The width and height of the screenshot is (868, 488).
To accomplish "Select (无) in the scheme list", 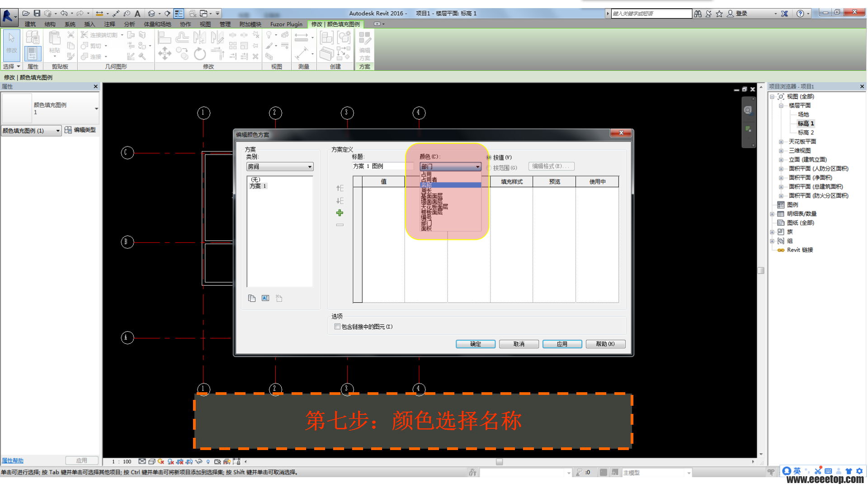I will coord(256,179).
